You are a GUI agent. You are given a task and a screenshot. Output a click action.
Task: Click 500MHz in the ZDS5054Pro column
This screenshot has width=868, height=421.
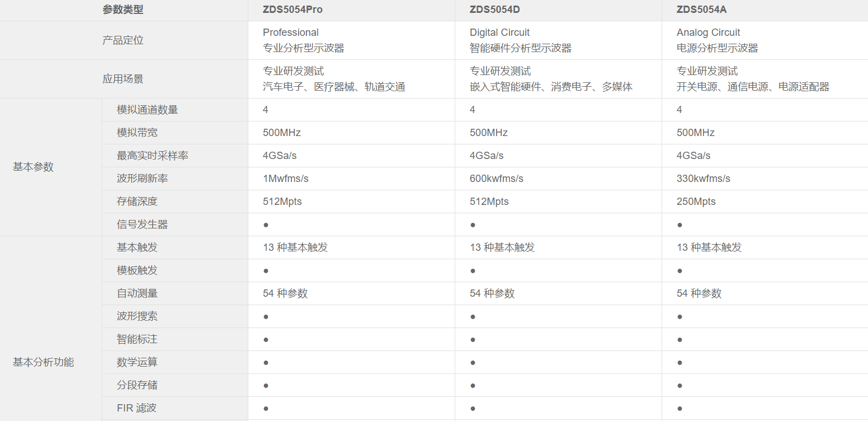click(x=282, y=133)
